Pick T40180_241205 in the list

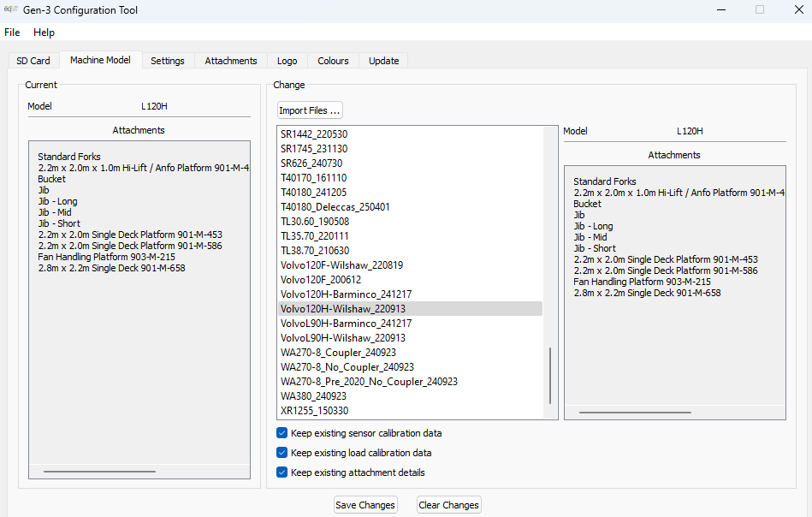[410, 193]
